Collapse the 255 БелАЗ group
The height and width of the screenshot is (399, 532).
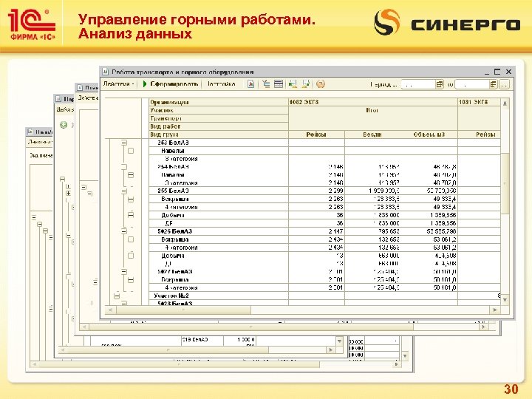124,191
